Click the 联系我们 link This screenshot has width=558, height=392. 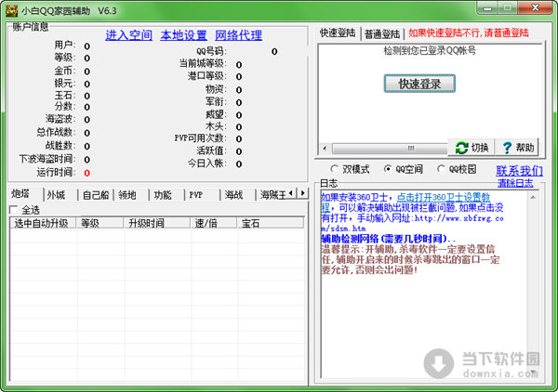(x=519, y=171)
